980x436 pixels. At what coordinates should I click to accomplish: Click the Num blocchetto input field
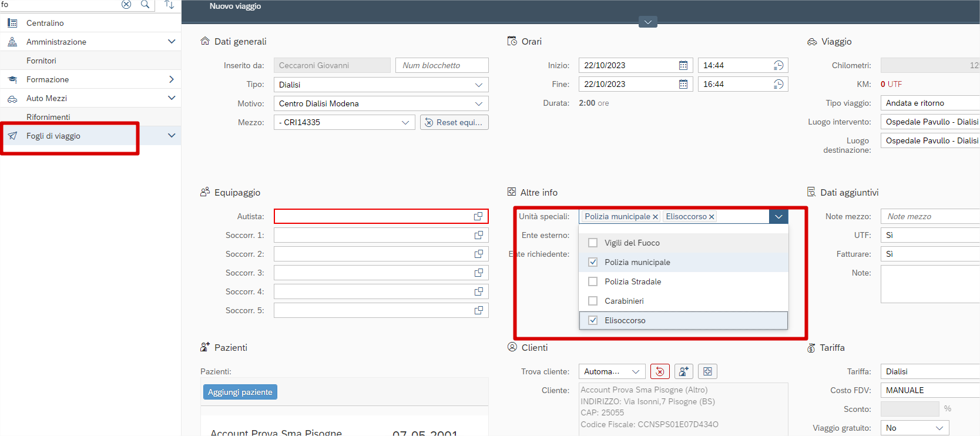441,65
